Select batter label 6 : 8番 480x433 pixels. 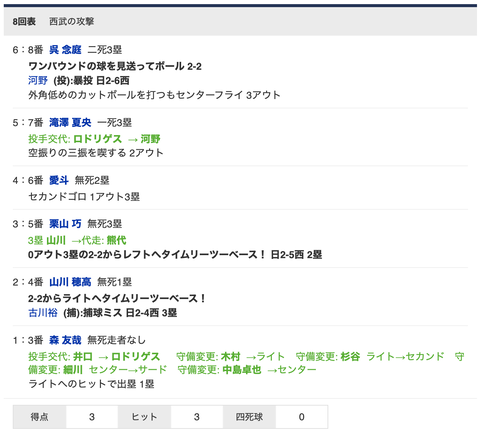28,50
